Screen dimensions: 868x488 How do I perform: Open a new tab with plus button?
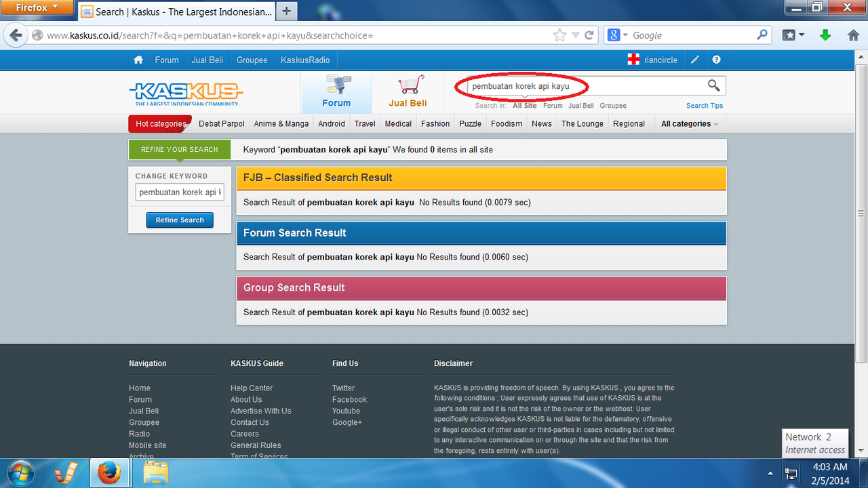[x=287, y=12]
